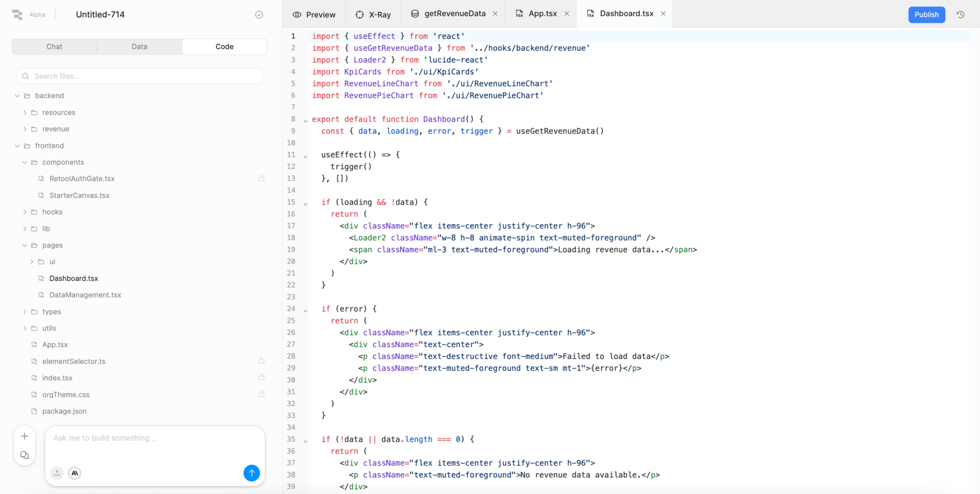980x494 pixels.
Task: Click the Untitled-714 app title
Action: point(100,15)
